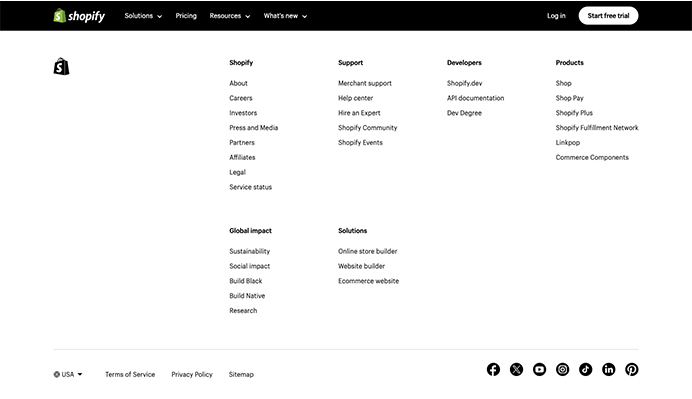Viewport: 692px width, 399px height.
Task: Click the Shopify logo in header
Action: (79, 16)
